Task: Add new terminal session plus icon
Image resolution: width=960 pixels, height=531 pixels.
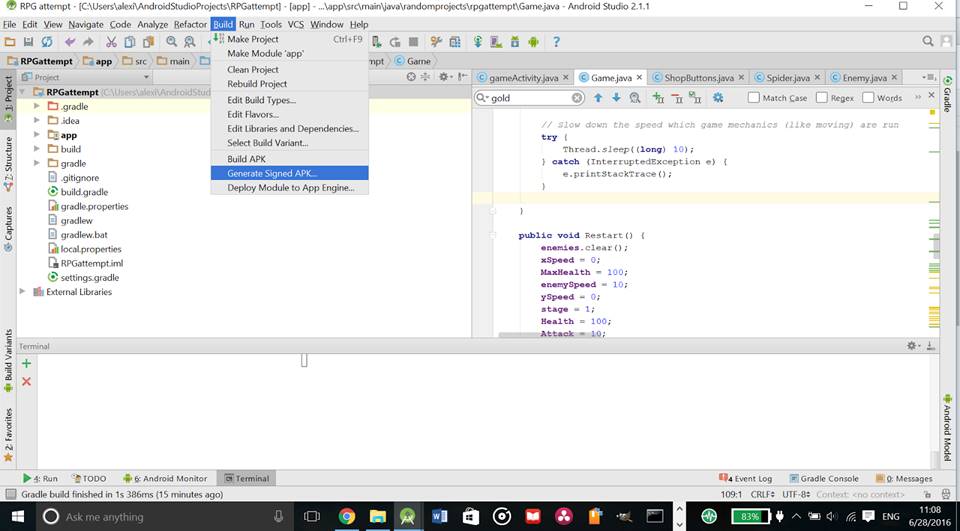Action: pyautogui.click(x=26, y=363)
